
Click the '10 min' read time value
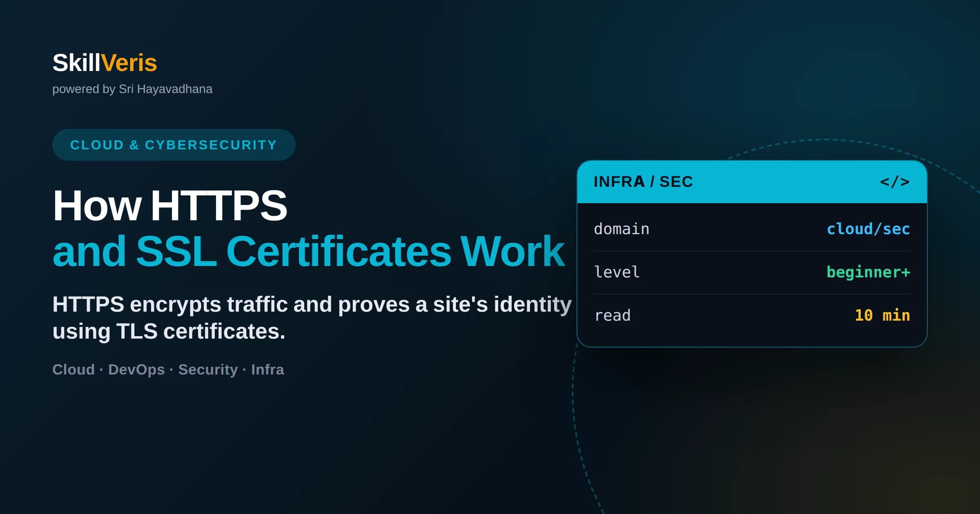point(882,315)
